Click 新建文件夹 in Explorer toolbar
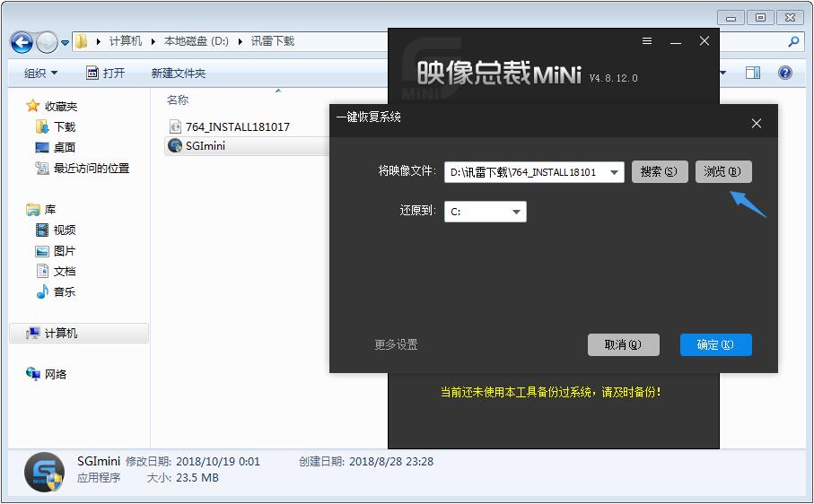The image size is (814, 504). [178, 74]
